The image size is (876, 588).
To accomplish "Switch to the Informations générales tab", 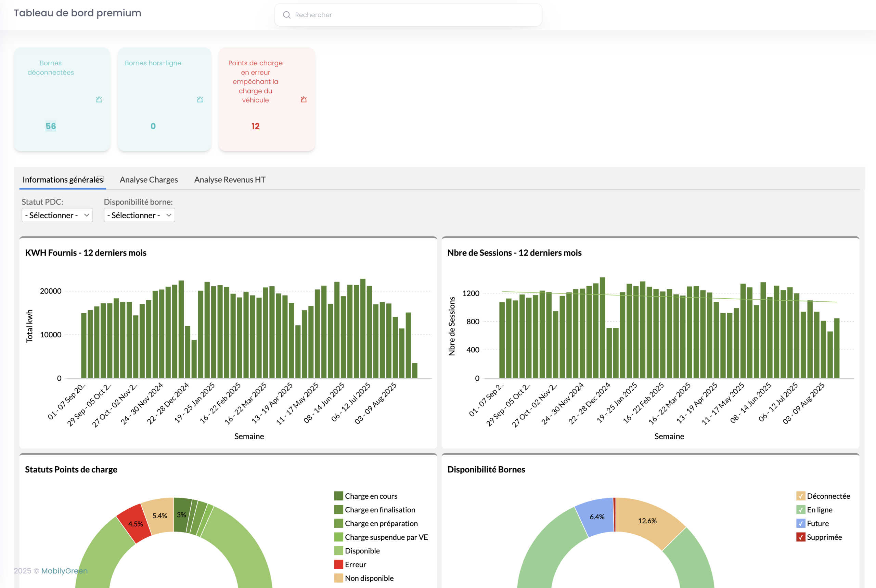I will tap(63, 180).
